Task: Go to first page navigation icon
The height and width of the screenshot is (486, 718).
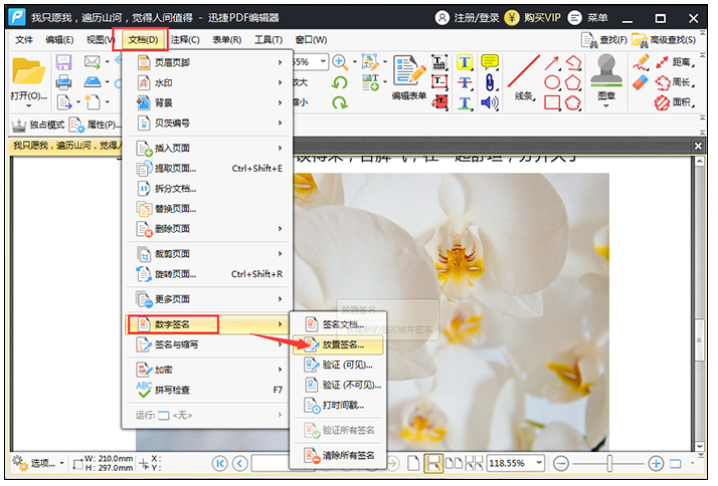Action: point(220,464)
